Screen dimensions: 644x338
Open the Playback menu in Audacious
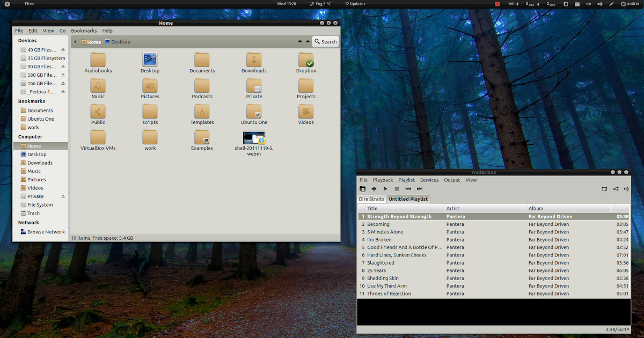pyautogui.click(x=383, y=180)
